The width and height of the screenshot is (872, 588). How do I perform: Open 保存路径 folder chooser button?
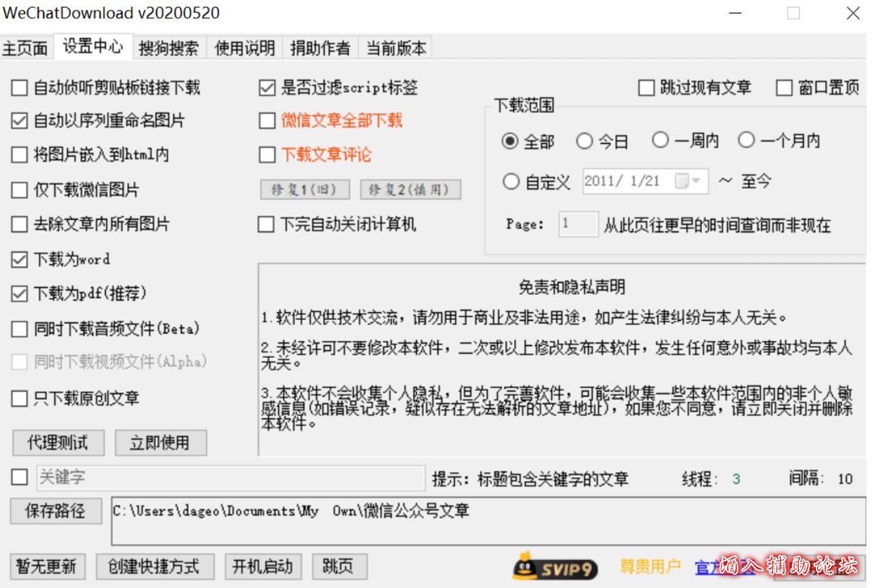point(55,511)
